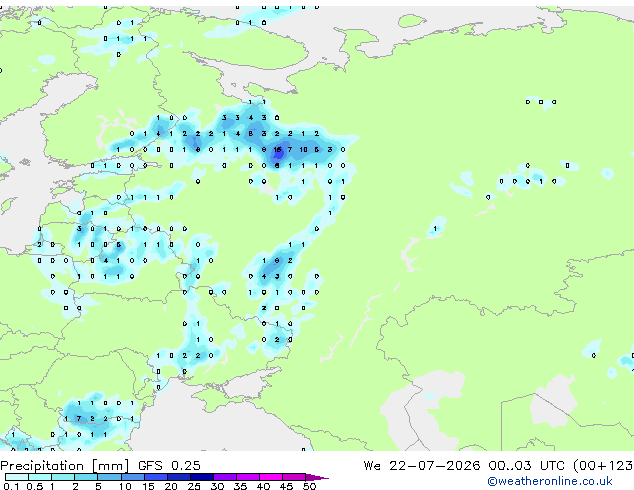Click the 16 mm precipitation value on map
Screen dimensions: 634x490
277,150
